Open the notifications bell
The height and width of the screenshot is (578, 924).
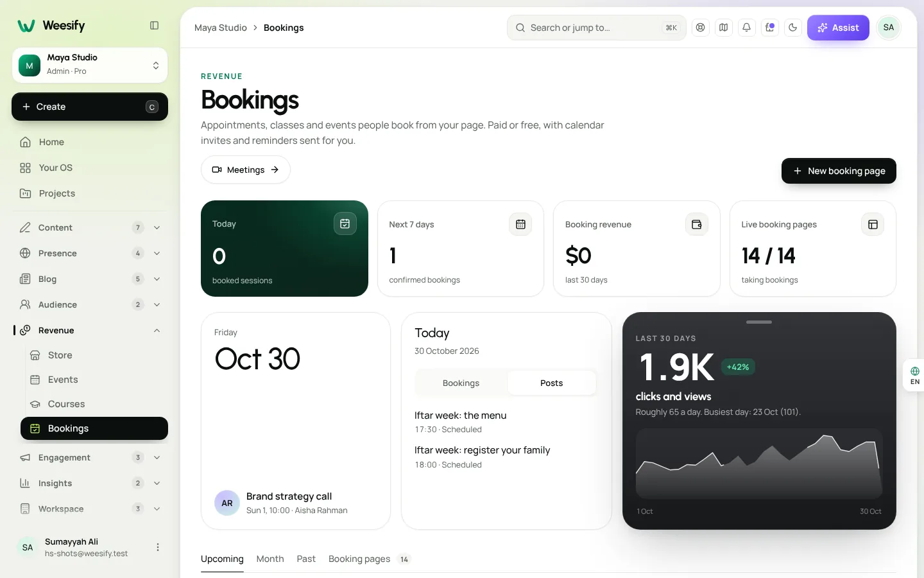pyautogui.click(x=747, y=28)
